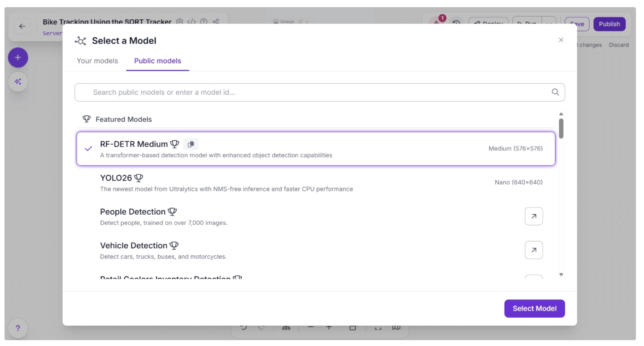Select the Vehicle Detection model
Image resolution: width=644 pixels, height=346 pixels.
click(x=316, y=250)
